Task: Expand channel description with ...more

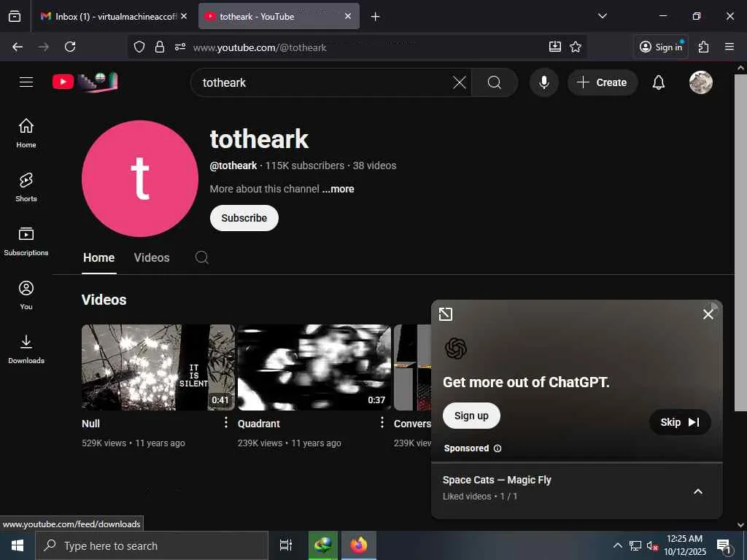Action: pyautogui.click(x=338, y=189)
